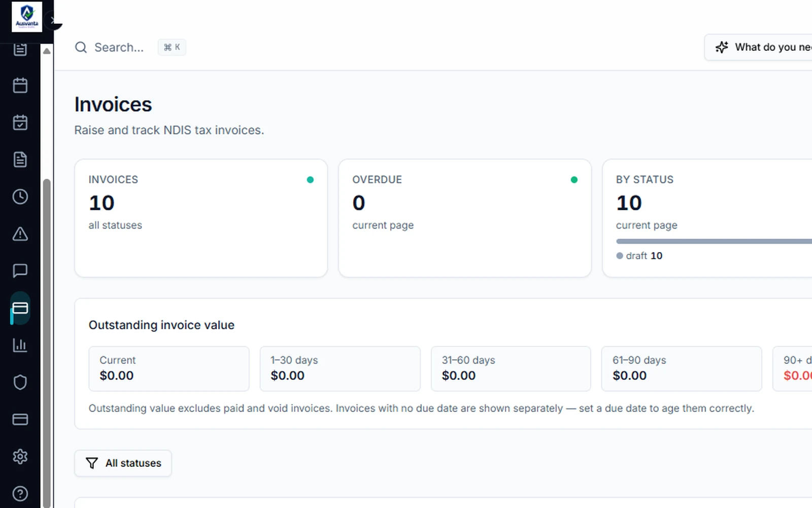Focus the Search field
Viewport: 812px width, 508px height.
tap(130, 47)
